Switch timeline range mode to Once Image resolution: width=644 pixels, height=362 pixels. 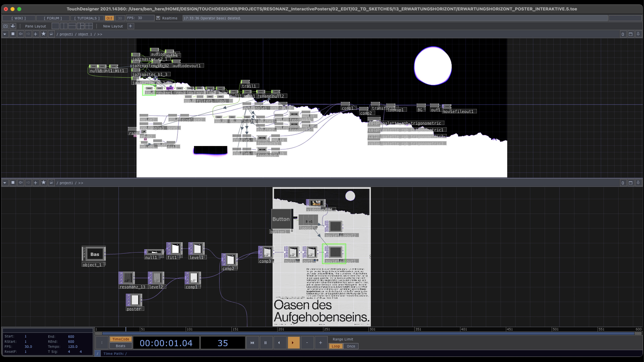click(x=351, y=346)
